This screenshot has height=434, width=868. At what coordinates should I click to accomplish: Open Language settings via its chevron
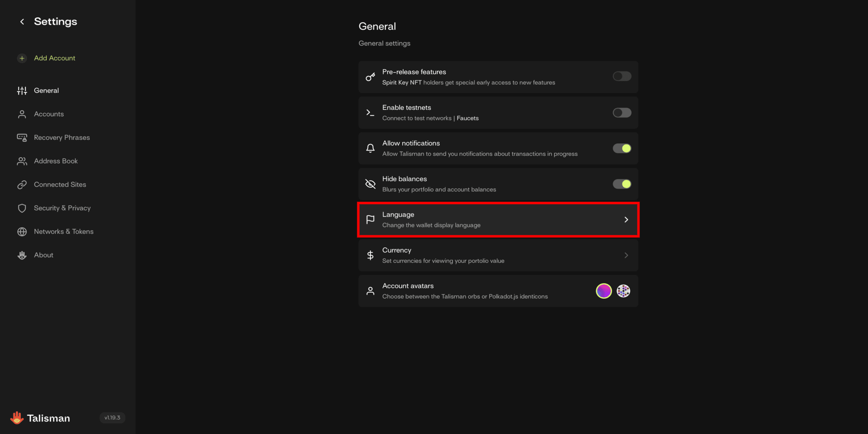click(626, 220)
